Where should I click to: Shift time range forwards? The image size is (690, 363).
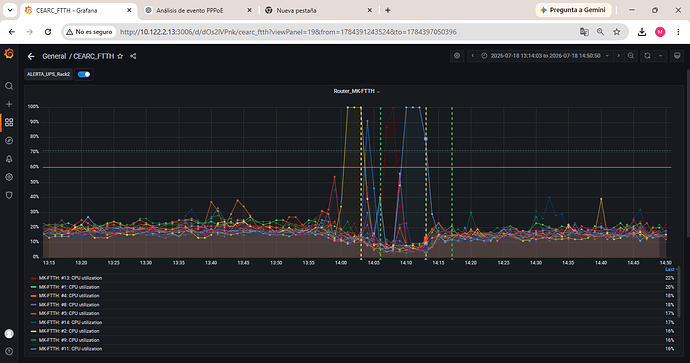click(x=618, y=56)
